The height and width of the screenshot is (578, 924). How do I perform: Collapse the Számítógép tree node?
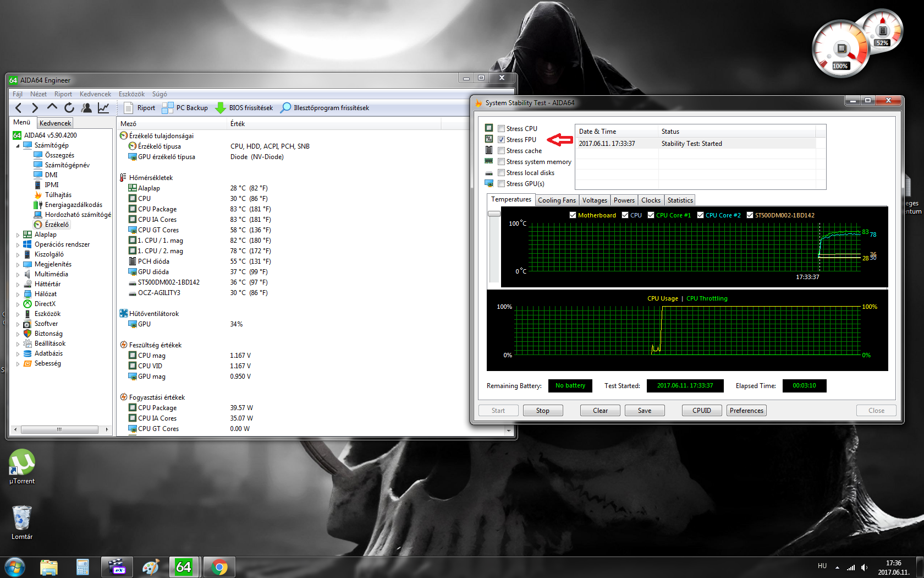coord(18,146)
